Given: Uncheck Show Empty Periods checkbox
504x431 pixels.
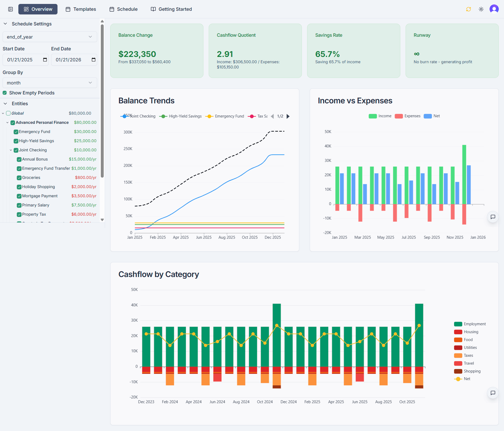Looking at the screenshot, I should point(5,93).
